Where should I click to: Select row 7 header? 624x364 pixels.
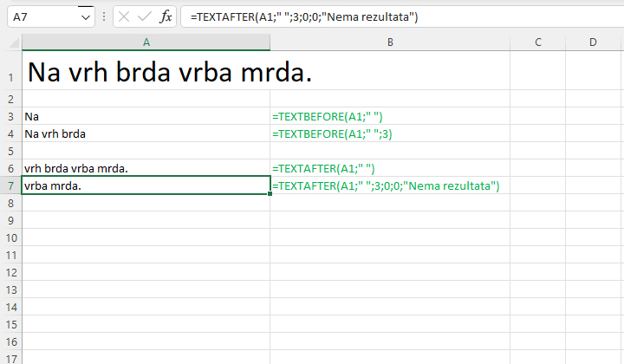click(x=10, y=185)
